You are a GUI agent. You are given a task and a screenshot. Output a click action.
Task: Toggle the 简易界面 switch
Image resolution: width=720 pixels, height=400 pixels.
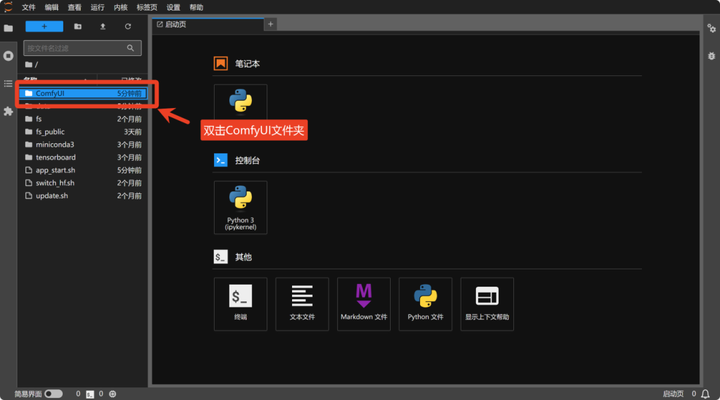point(54,394)
